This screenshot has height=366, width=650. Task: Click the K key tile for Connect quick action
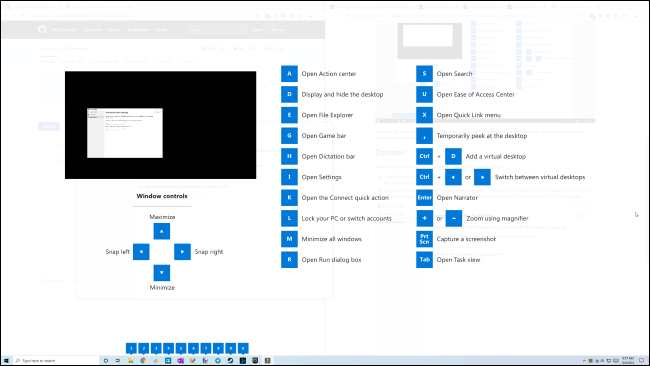[289, 198]
